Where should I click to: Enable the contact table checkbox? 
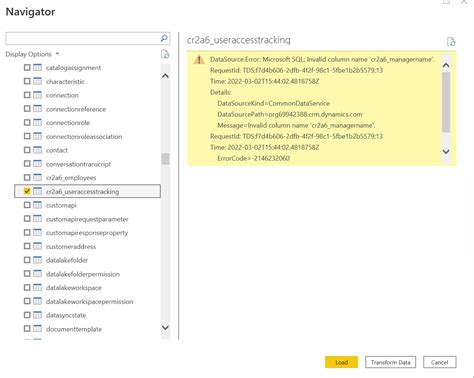(27, 150)
